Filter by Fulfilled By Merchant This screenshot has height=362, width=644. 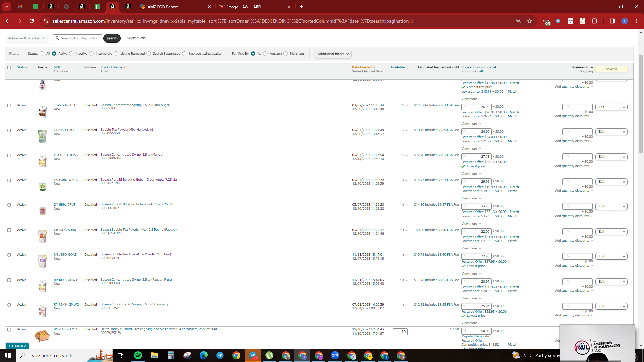(286, 54)
